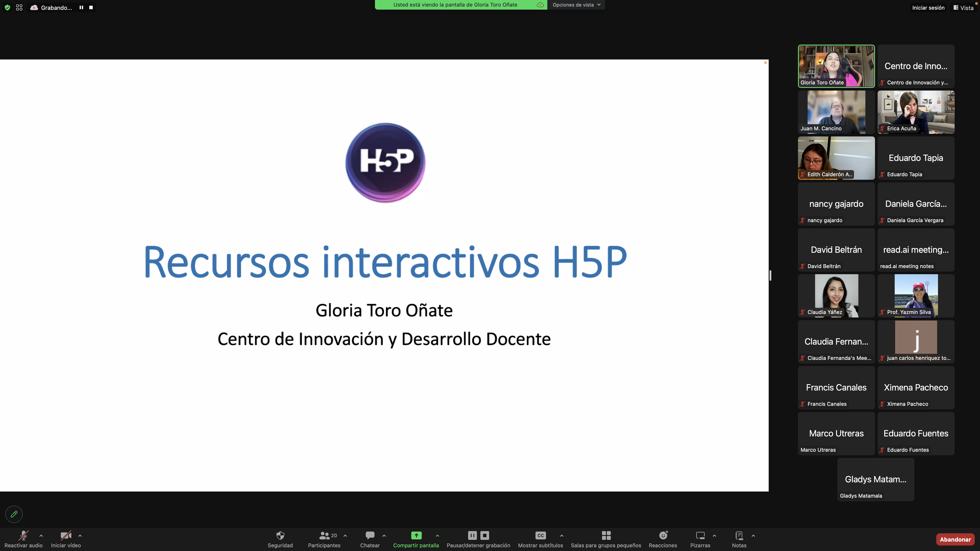This screenshot has height=551, width=980.
Task: Expand the subtítulos options chevron
Action: tap(562, 535)
